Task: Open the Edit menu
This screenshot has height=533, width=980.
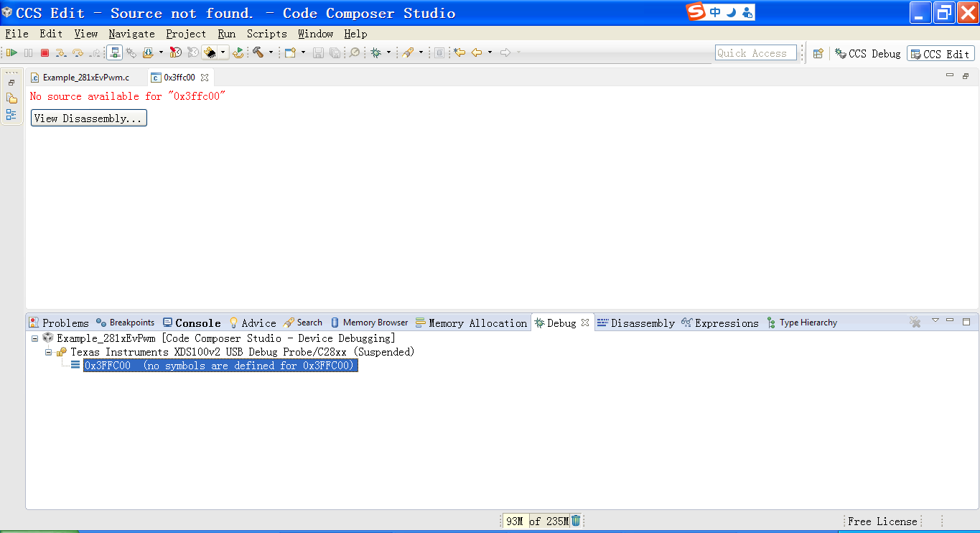Action: pyautogui.click(x=51, y=34)
